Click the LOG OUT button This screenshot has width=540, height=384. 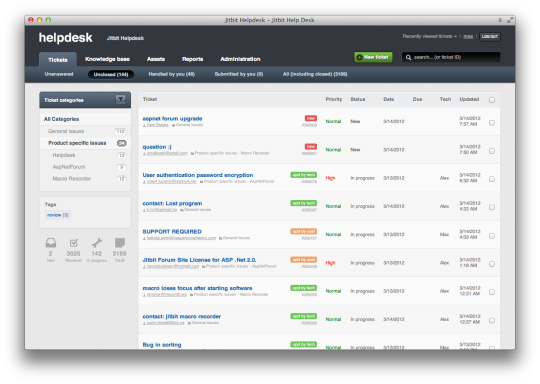pyautogui.click(x=490, y=37)
